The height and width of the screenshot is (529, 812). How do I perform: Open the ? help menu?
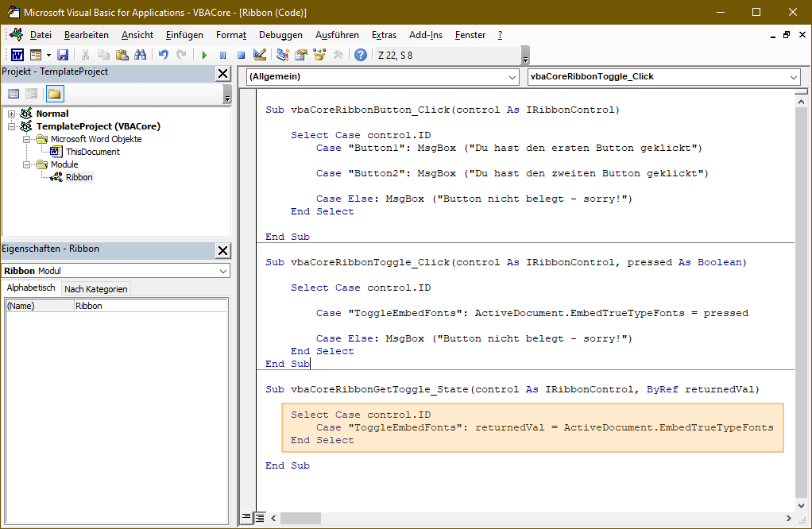point(500,35)
